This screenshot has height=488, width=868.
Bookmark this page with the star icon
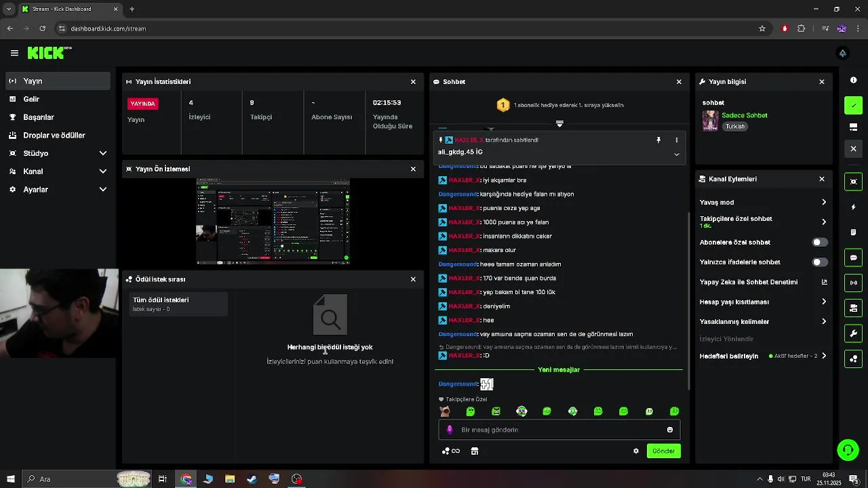tap(762, 28)
